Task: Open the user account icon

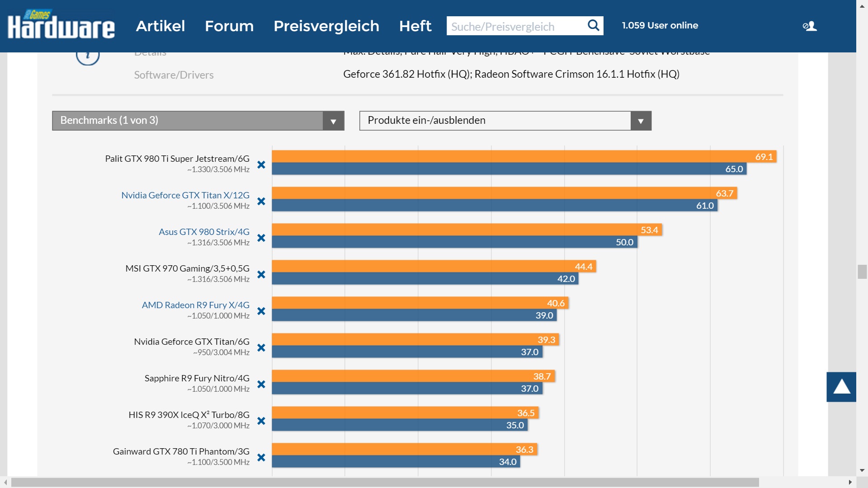Action: point(810,26)
